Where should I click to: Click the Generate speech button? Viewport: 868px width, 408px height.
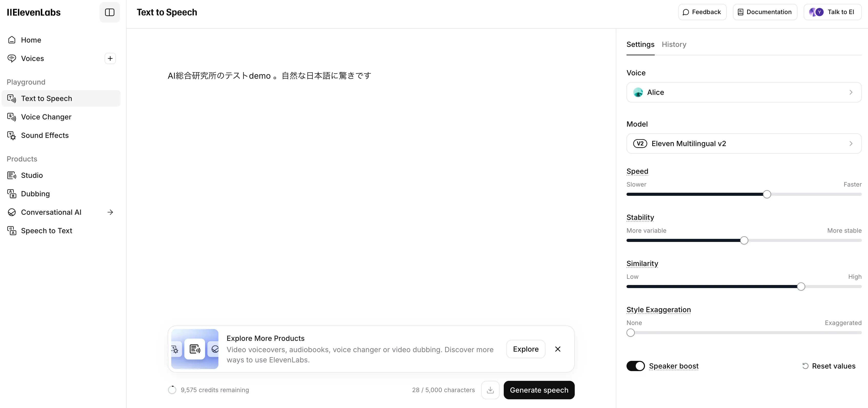coord(539,390)
